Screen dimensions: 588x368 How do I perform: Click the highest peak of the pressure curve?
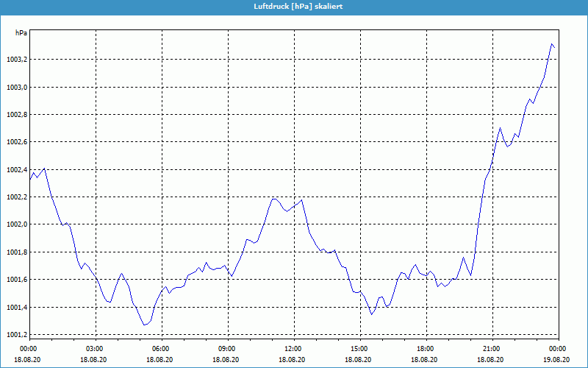pos(552,44)
